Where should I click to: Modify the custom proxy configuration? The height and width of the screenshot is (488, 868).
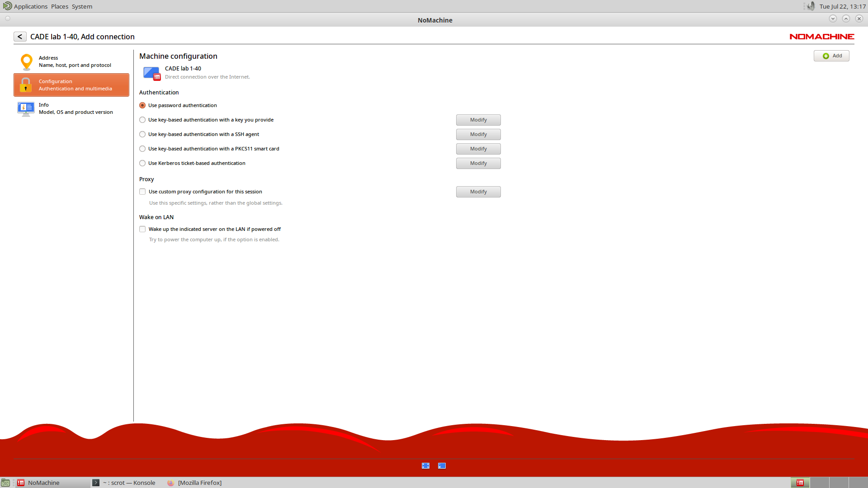[478, 192]
